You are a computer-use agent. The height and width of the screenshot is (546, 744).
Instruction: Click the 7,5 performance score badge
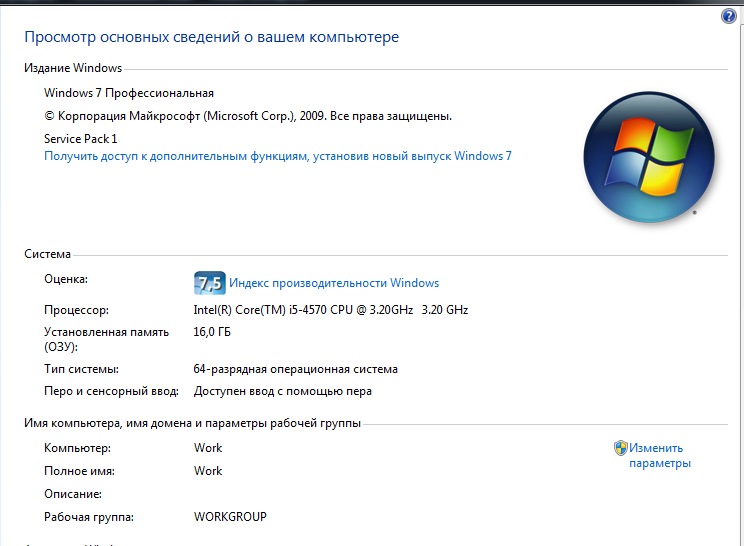tap(209, 283)
